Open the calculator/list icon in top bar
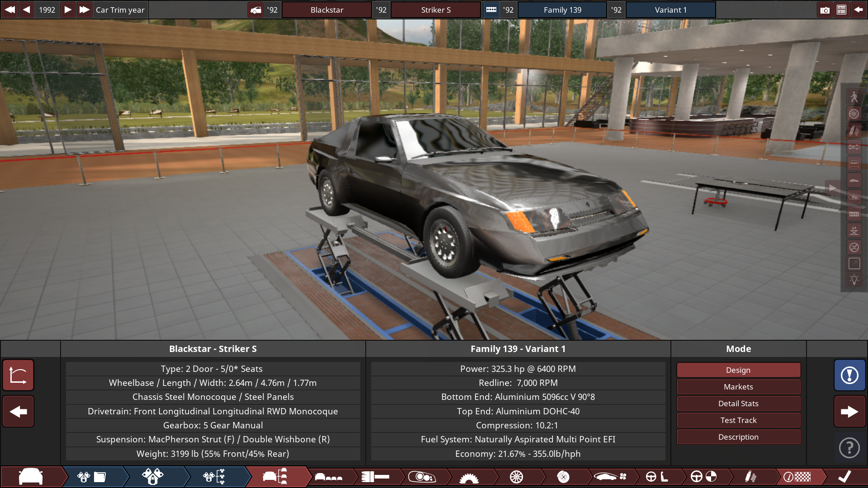The image size is (868, 488). point(841,10)
